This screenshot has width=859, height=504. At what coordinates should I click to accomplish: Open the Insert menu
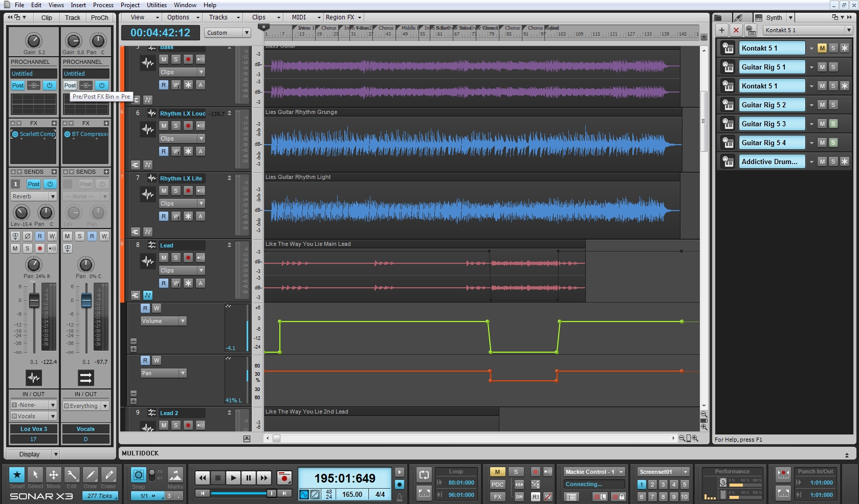pyautogui.click(x=78, y=5)
